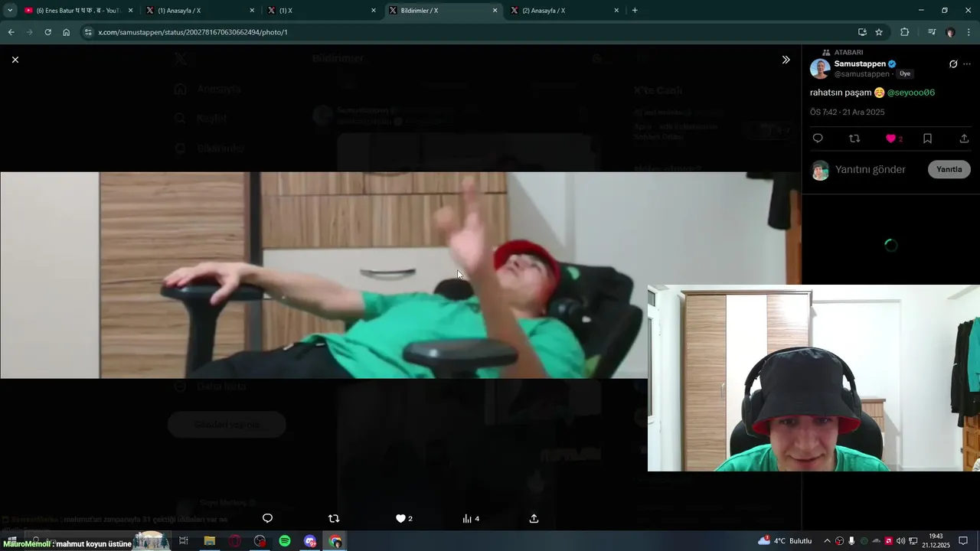Open the media control icon in toolbar

tap(931, 32)
